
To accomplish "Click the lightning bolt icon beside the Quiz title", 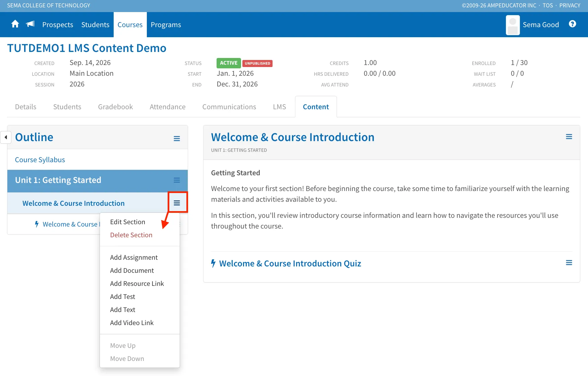I will [x=213, y=263].
